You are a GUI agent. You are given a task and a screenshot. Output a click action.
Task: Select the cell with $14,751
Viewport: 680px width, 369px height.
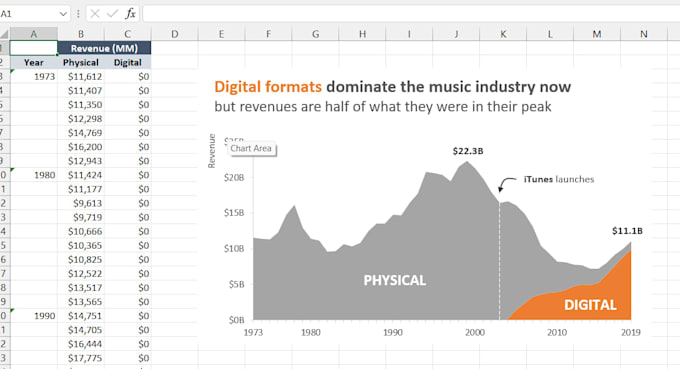click(81, 316)
